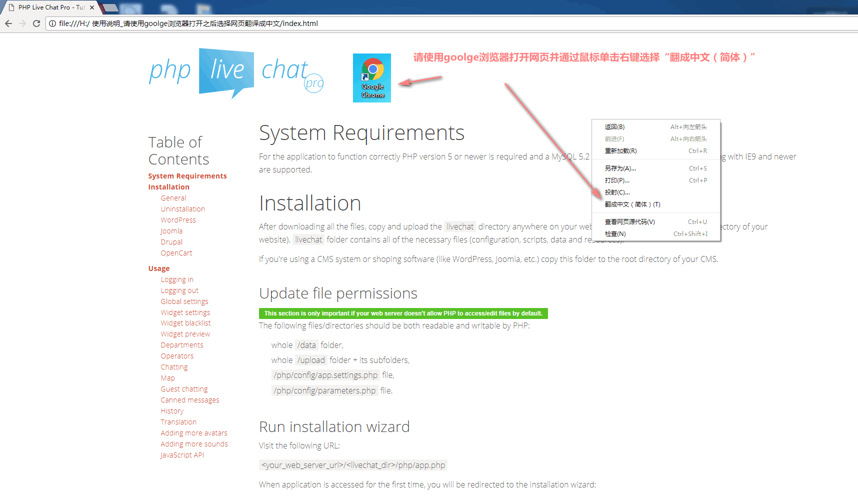Open the Translation link in sidebar
The image size is (858, 504).
[178, 422]
